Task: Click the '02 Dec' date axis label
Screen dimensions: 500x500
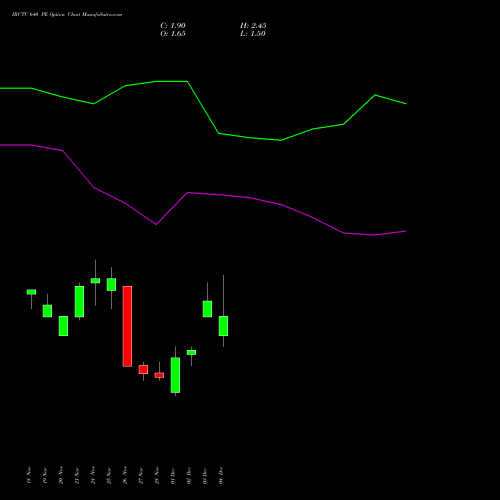Action: point(189,475)
